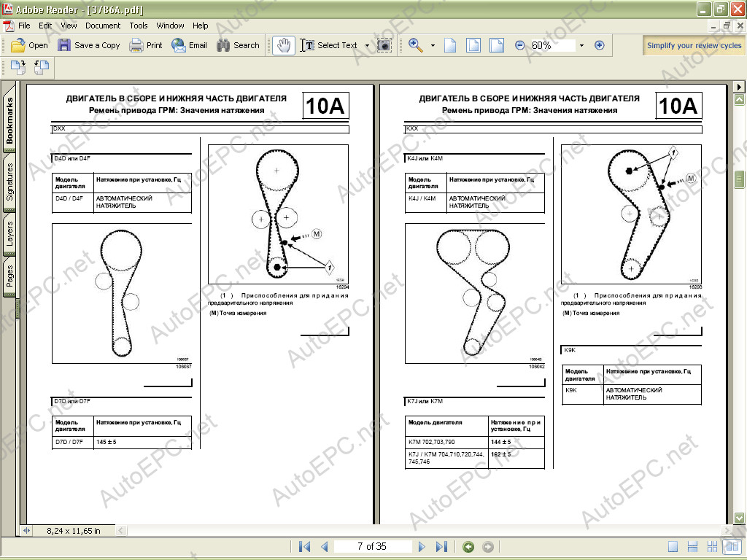Go to First Page button

(304, 547)
